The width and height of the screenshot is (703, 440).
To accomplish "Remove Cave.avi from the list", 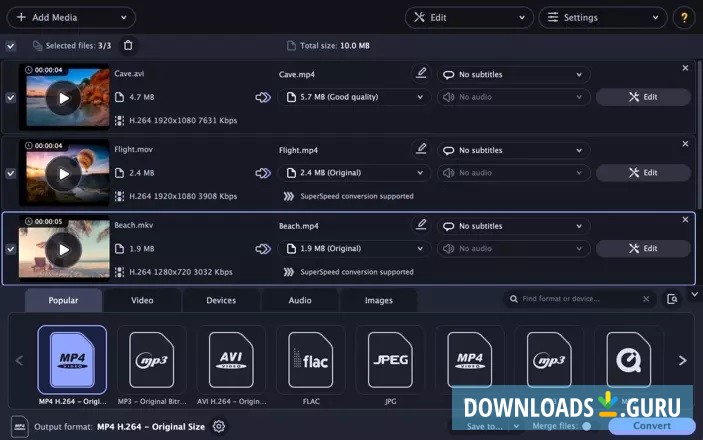I will pyautogui.click(x=685, y=68).
